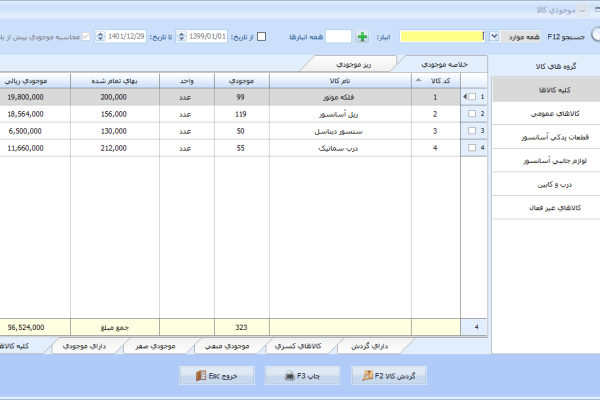The height and width of the screenshot is (400, 600).
Task: Toggle the از تاریخ checkbox
Action: point(261,36)
